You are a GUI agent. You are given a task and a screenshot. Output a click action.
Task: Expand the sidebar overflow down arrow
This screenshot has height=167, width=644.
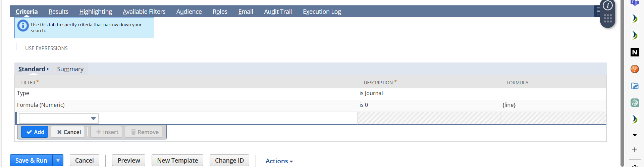tap(635, 135)
